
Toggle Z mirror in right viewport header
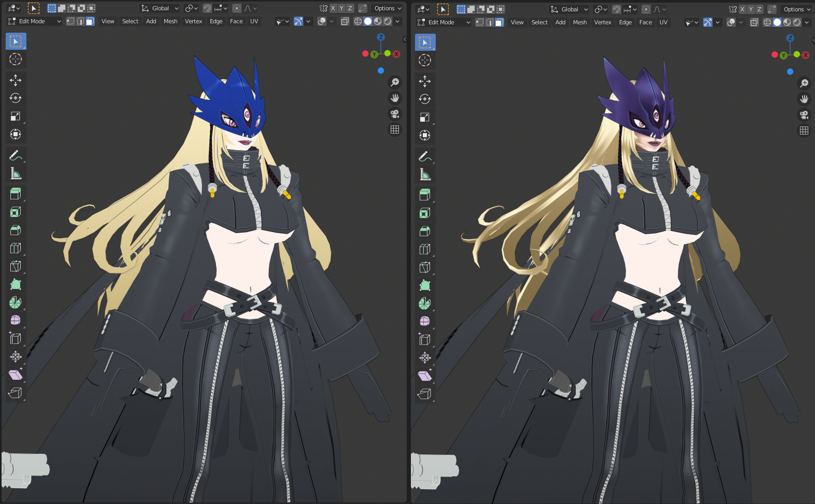(x=760, y=9)
